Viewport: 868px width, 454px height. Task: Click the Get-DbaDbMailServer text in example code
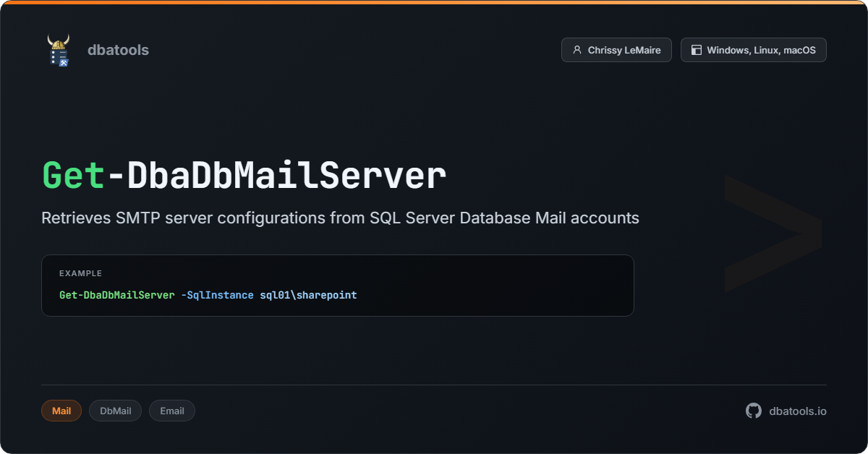[x=117, y=295]
